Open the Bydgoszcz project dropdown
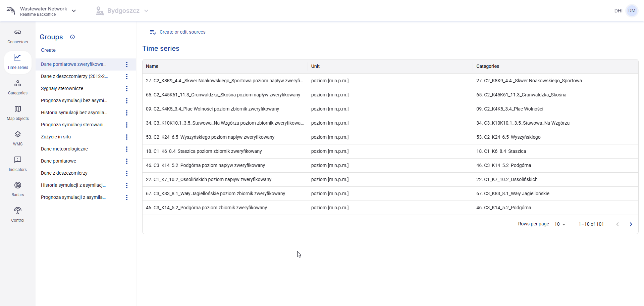Screen dimensions: 644x306 click(x=122, y=11)
